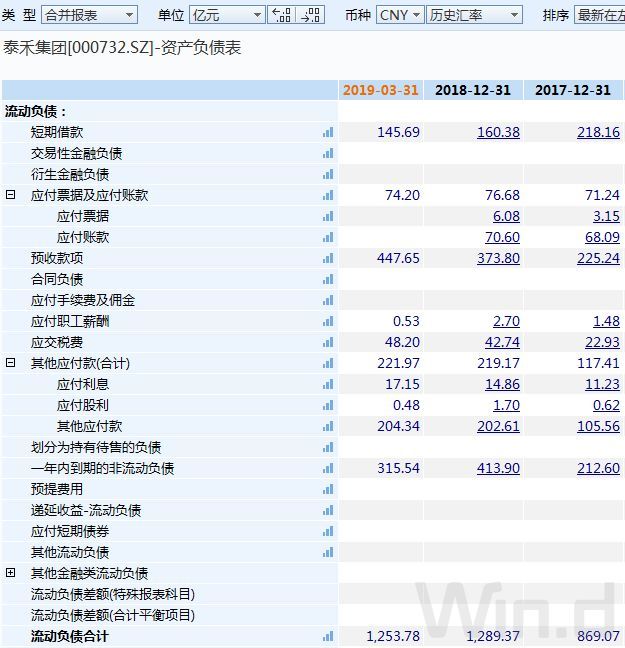Open the 类型 合并报表 dropdown
This screenshot has width=625, height=648.
pos(89,15)
